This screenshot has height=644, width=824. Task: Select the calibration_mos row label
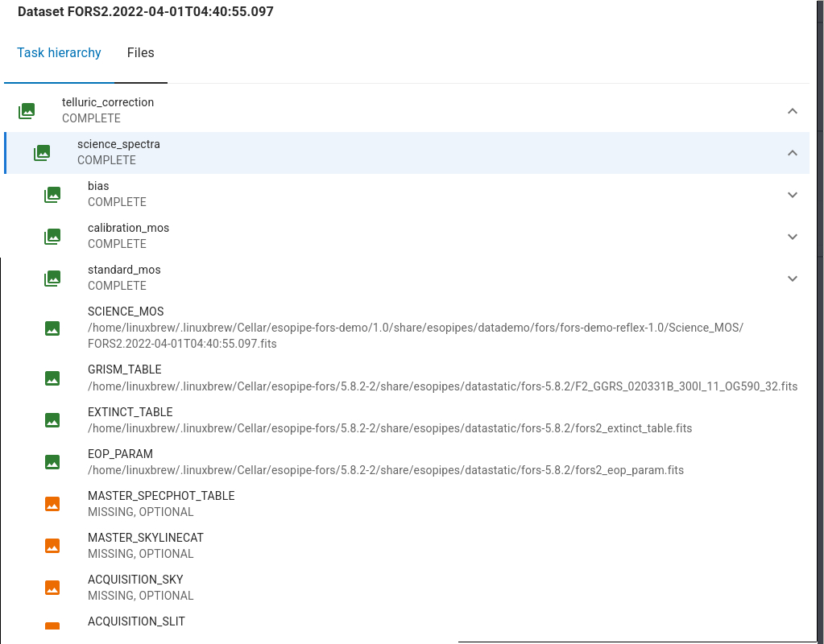(128, 228)
